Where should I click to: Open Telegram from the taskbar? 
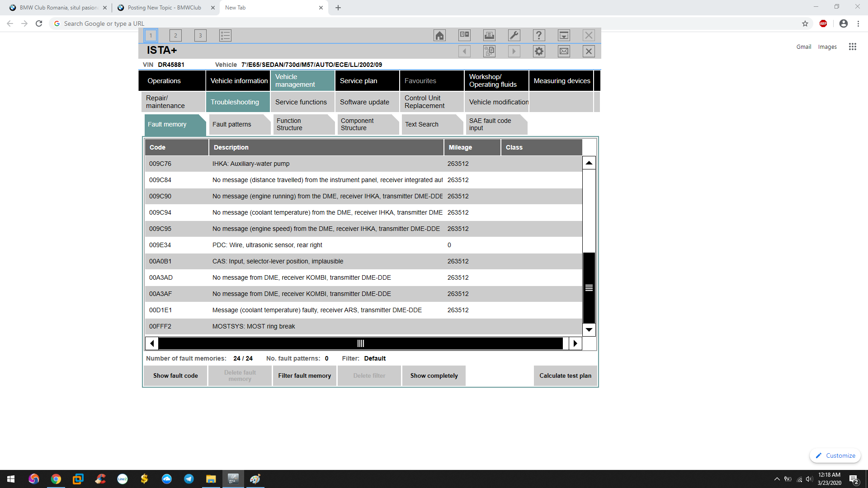(189, 479)
